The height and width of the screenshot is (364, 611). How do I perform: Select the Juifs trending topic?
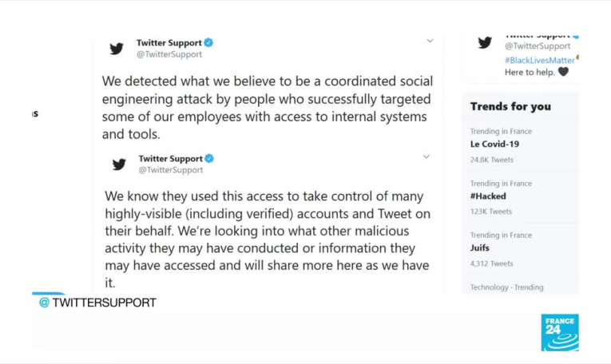point(480,248)
